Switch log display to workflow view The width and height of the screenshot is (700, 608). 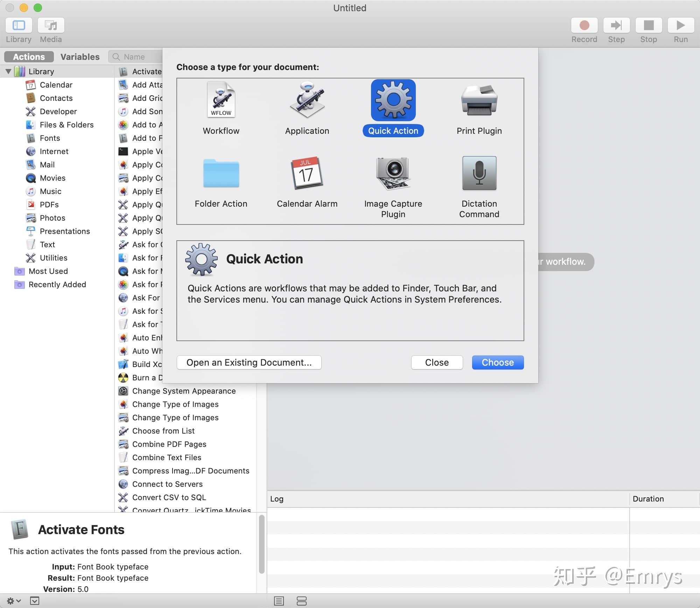click(301, 601)
